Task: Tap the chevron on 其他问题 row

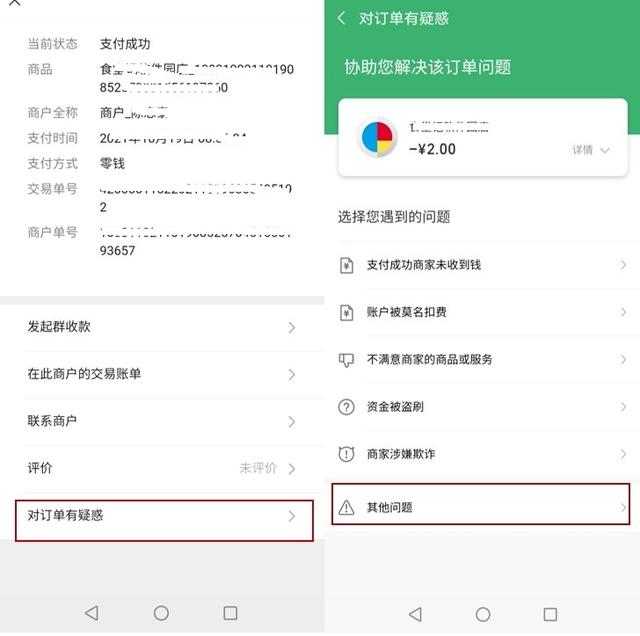Action: [623, 507]
